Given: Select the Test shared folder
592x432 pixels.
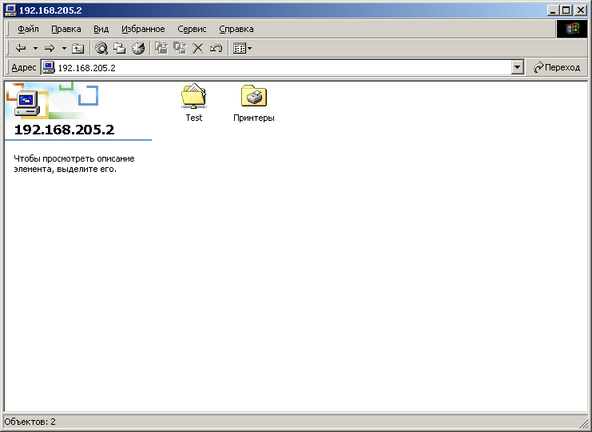Looking at the screenshot, I should click(194, 103).
